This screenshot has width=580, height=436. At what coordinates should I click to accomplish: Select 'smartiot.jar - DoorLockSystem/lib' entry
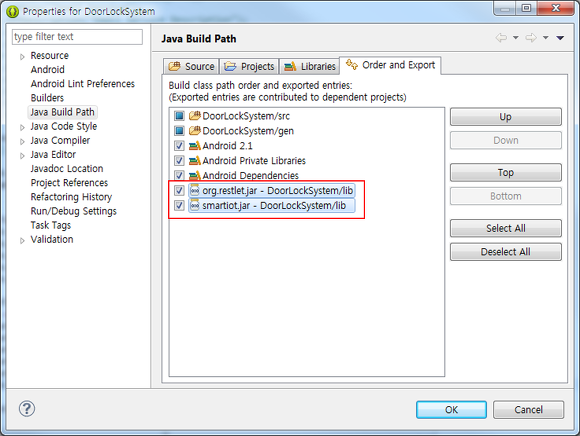(274, 206)
